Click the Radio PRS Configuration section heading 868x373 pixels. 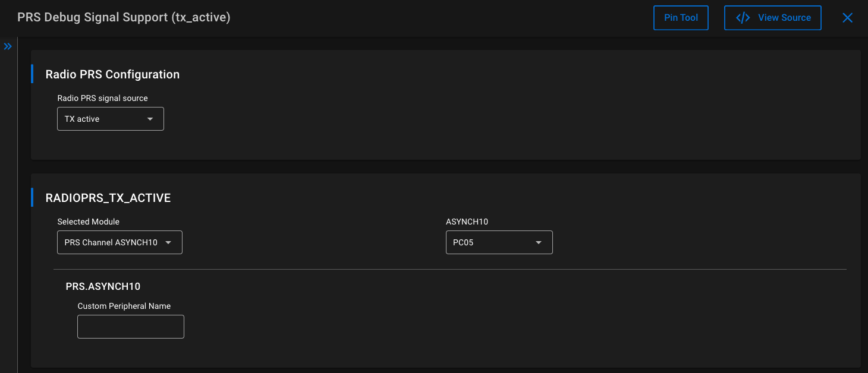pos(112,74)
